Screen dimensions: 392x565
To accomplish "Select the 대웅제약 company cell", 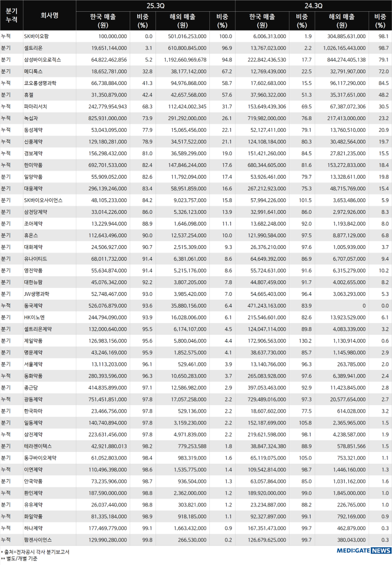I will [x=34, y=188].
